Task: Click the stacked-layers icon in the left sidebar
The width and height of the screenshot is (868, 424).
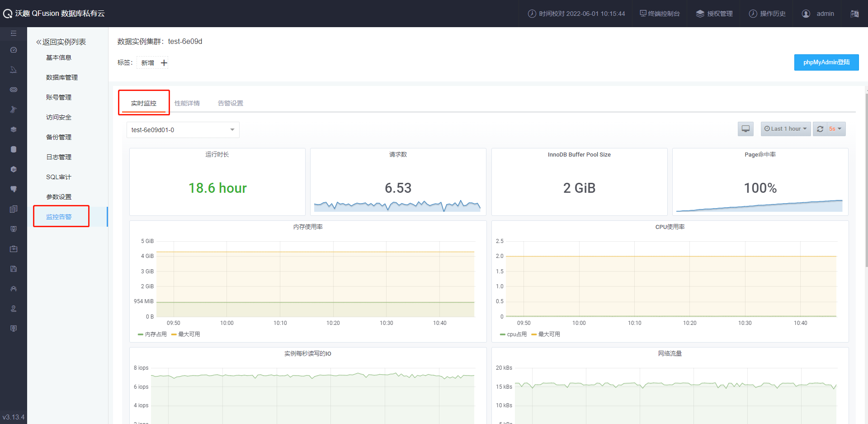Action: click(x=14, y=129)
